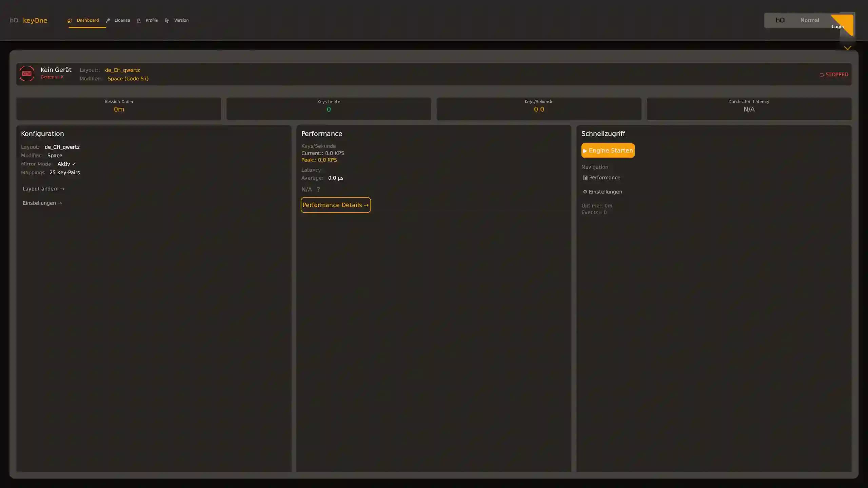Click the Einstellungen gear icon in Schnellzugriff
This screenshot has width=868, height=488.
585,191
